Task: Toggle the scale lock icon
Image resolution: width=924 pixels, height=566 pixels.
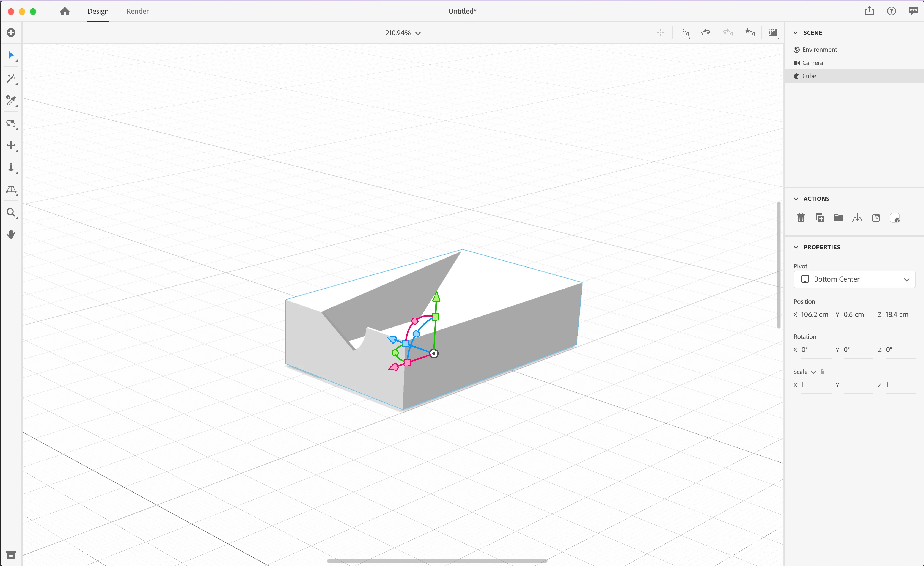Action: click(822, 372)
